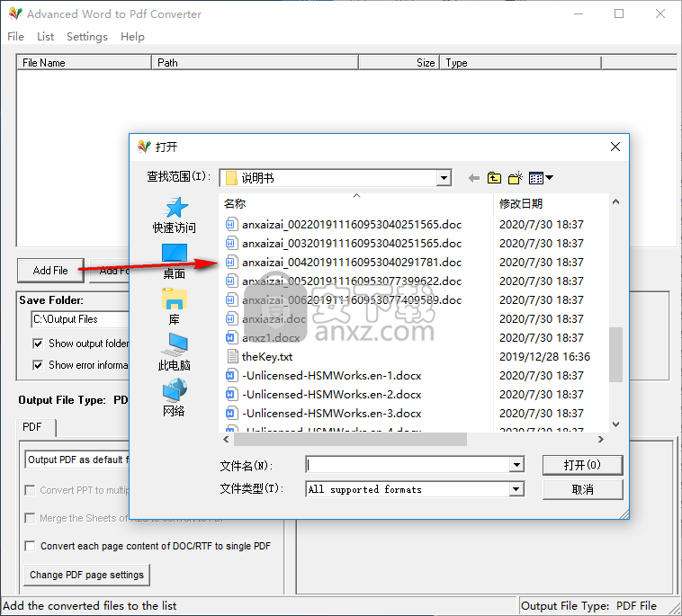Click the scroll up arrow of file list

615,201
